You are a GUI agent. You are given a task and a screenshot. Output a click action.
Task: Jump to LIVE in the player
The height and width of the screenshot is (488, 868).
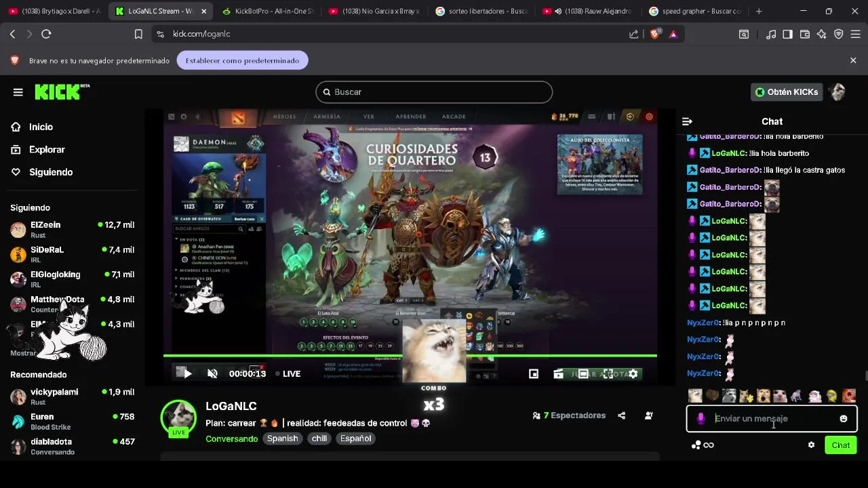pos(289,373)
